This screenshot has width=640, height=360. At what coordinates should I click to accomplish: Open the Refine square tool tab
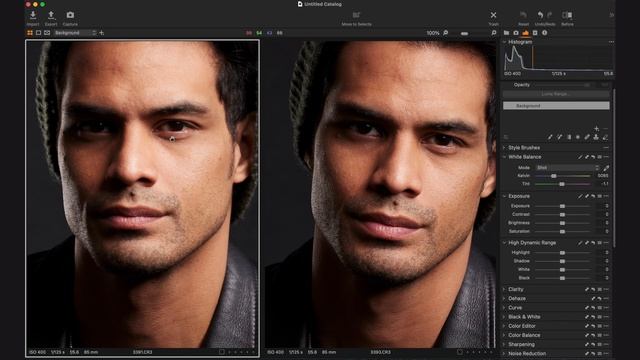tap(535, 33)
